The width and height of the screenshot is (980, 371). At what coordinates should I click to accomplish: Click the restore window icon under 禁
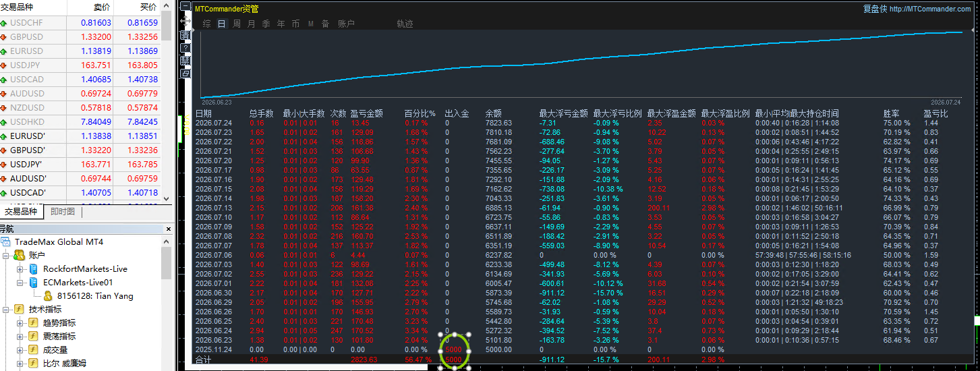tap(185, 73)
